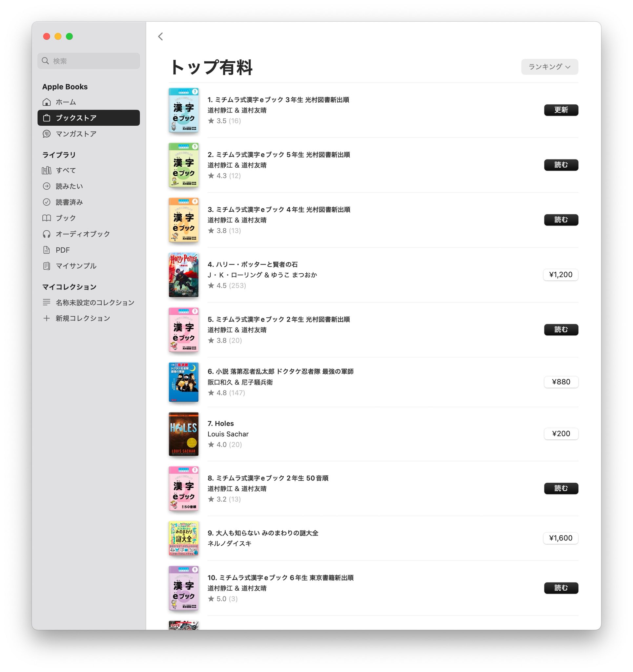Open orange cover of 漢字eブック 4年生

184,220
